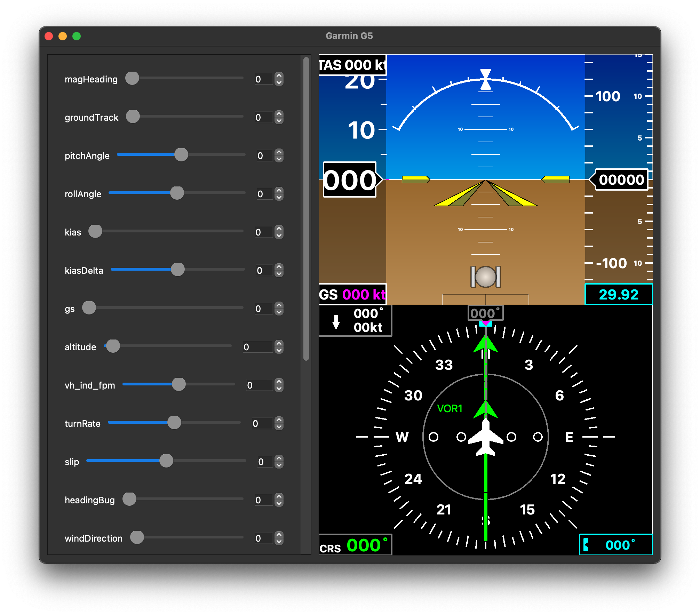This screenshot has height=615, width=700.
Task: Click the white airplane symbol on the HSI
Action: [x=485, y=437]
